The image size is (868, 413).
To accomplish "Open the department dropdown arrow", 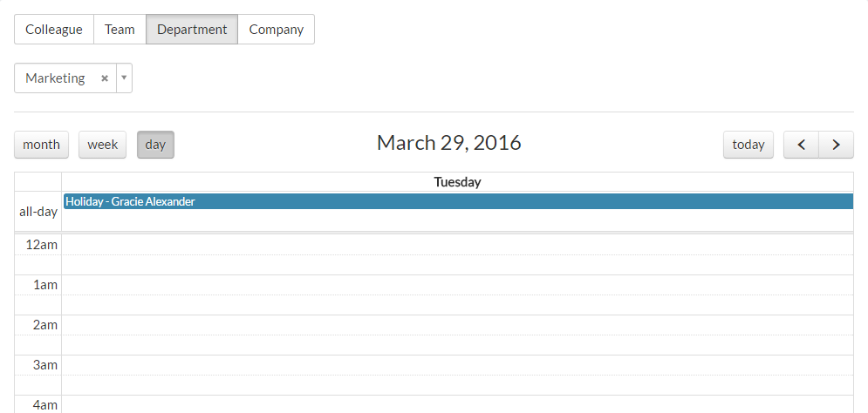I will pyautogui.click(x=124, y=78).
